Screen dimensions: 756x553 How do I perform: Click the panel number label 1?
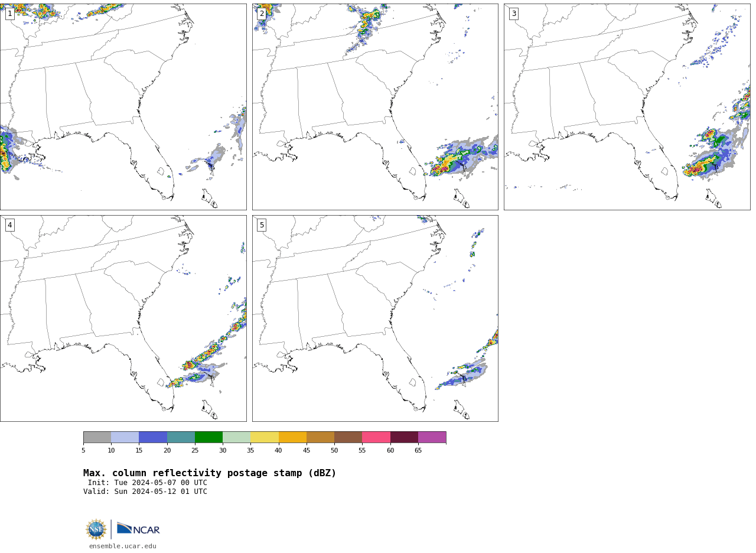[x=9, y=14]
